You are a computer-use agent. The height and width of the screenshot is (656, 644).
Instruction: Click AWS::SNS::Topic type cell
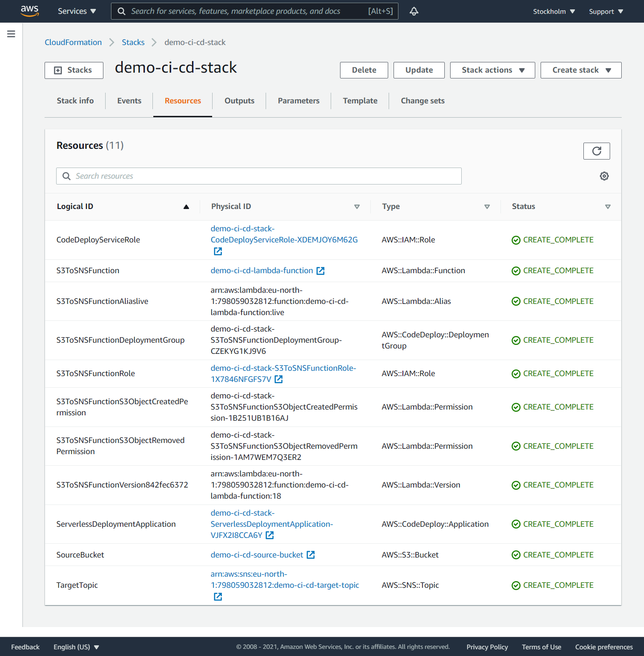(x=410, y=585)
